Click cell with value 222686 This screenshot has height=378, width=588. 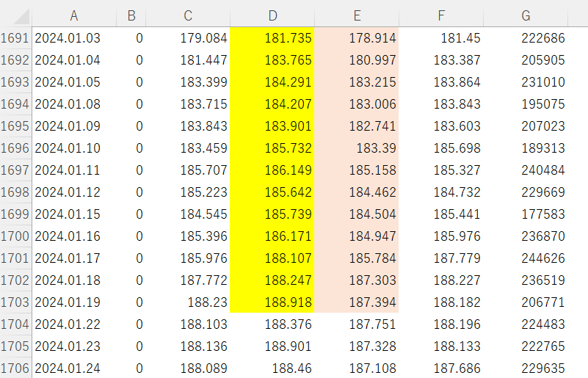[x=526, y=38]
